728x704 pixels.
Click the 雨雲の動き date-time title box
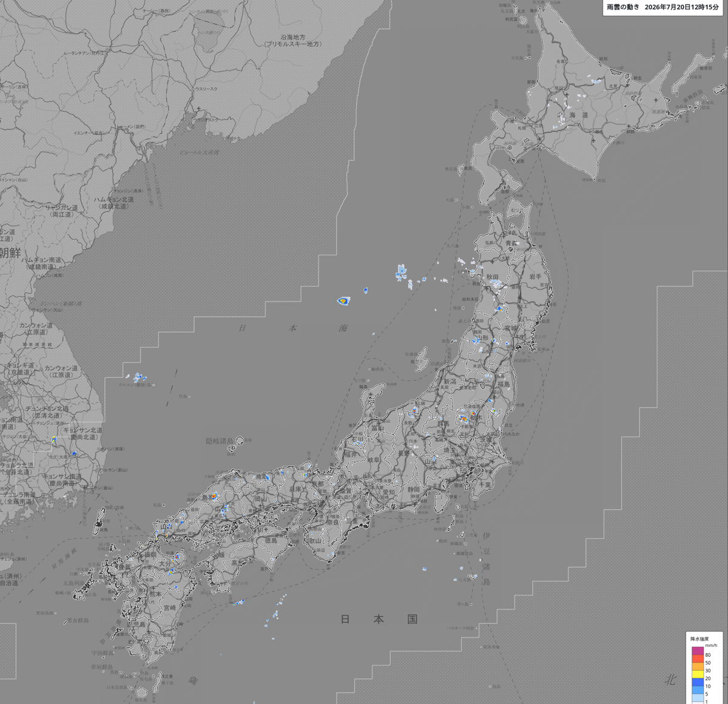664,7
